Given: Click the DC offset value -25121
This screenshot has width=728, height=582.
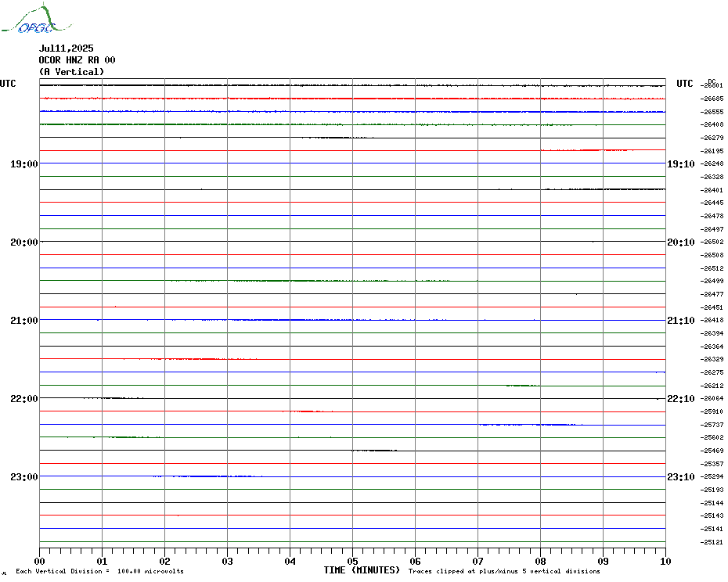Looking at the screenshot, I should (x=712, y=541).
